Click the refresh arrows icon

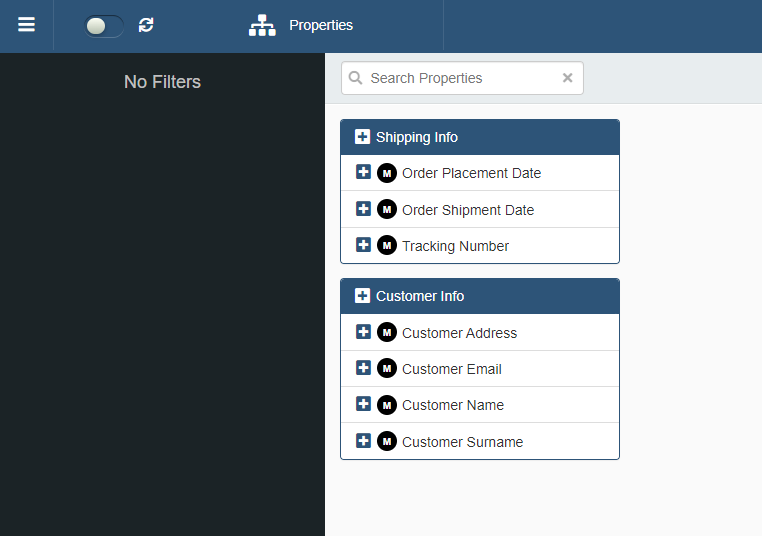click(146, 25)
